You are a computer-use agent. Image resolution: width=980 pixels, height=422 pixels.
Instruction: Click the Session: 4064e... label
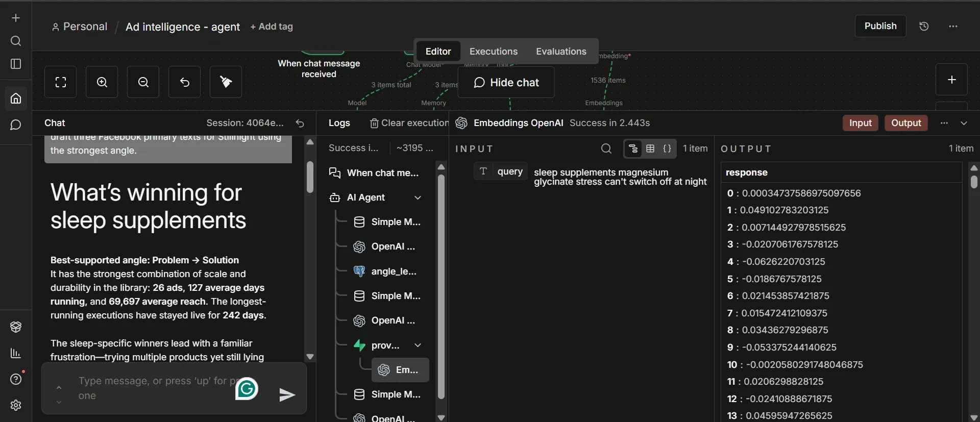coord(245,123)
